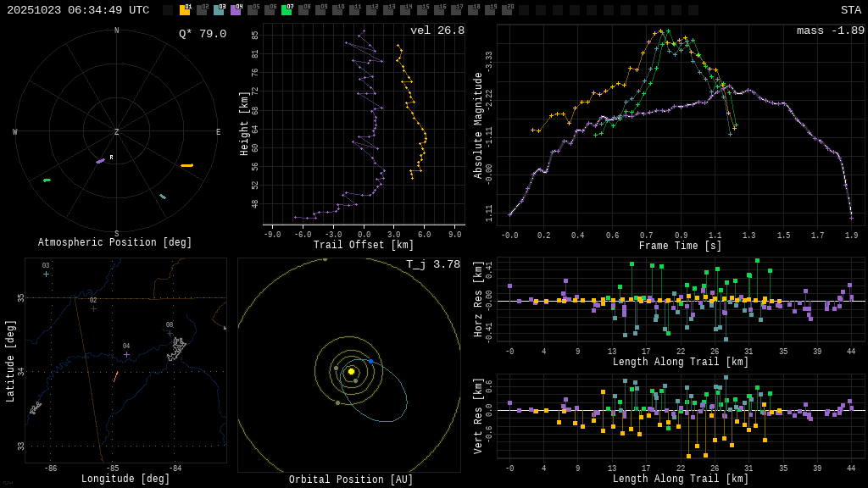Click the mass -1.89 readout
The image size is (868, 488).
tap(830, 31)
